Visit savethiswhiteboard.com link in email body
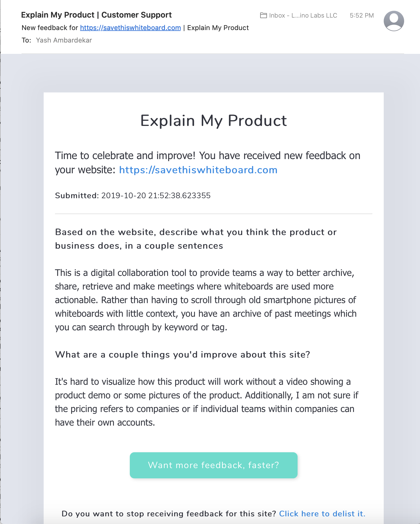 pyautogui.click(x=198, y=170)
